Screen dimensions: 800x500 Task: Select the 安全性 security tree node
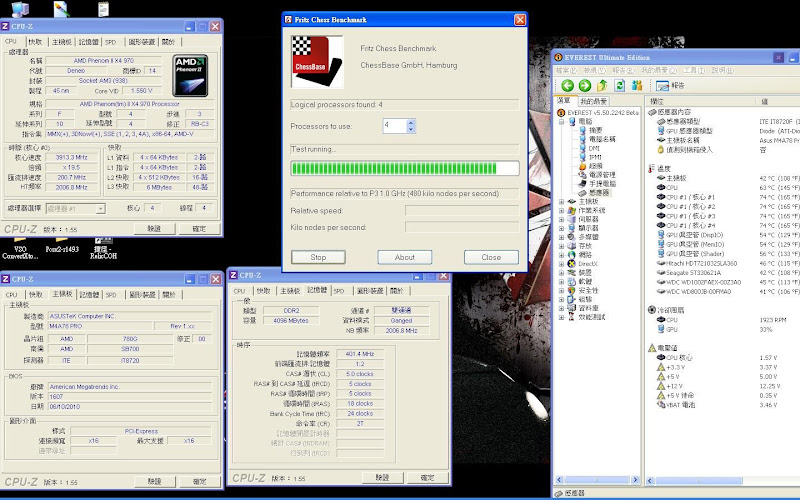click(588, 290)
